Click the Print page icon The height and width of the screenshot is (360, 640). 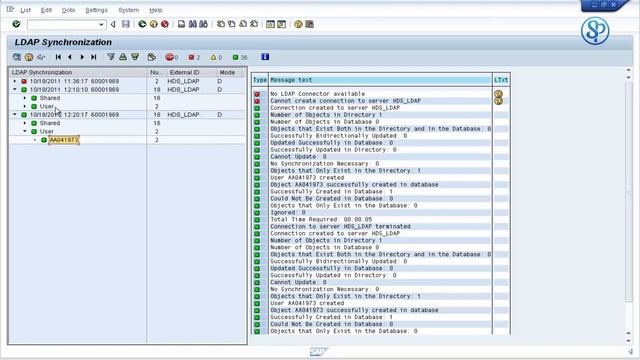[181, 24]
